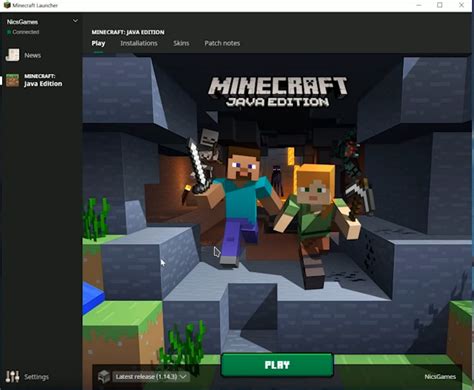Open Settings from the sidebar label
This screenshot has height=390, width=474.
point(36,377)
